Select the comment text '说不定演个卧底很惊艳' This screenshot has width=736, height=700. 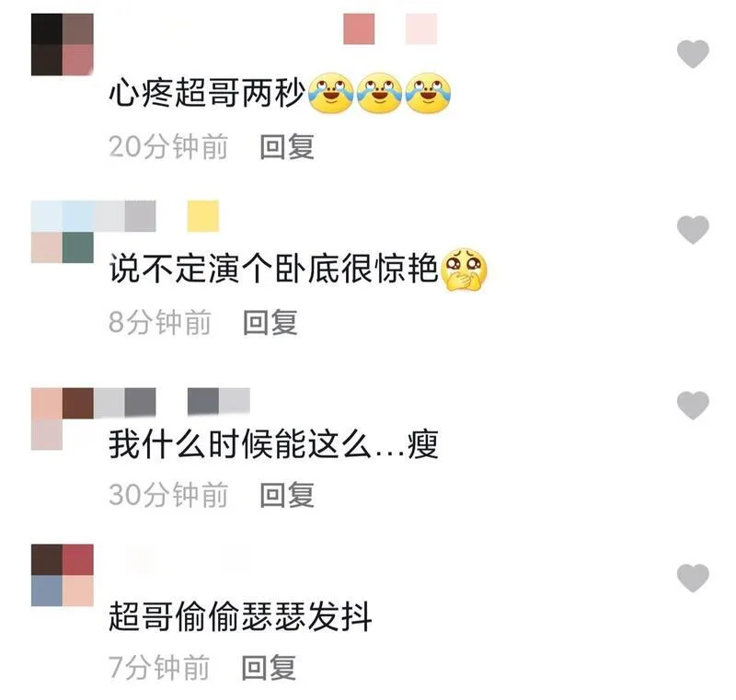(273, 269)
